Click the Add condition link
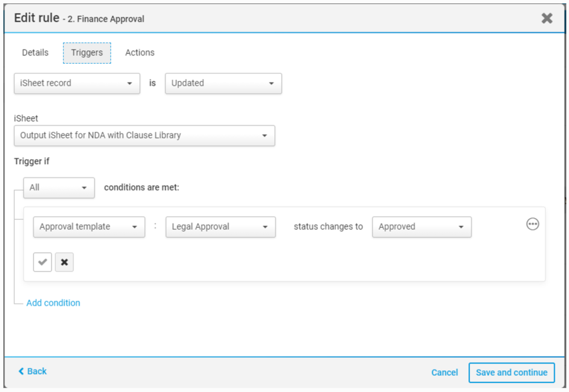This screenshot has height=392, width=569. (53, 303)
